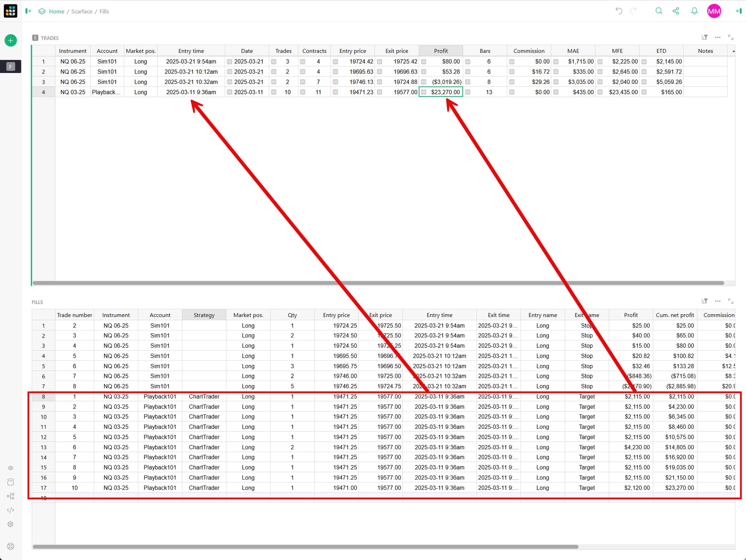This screenshot has width=746, height=560.
Task: Click the Fills page name in breadcrumb
Action: click(104, 11)
